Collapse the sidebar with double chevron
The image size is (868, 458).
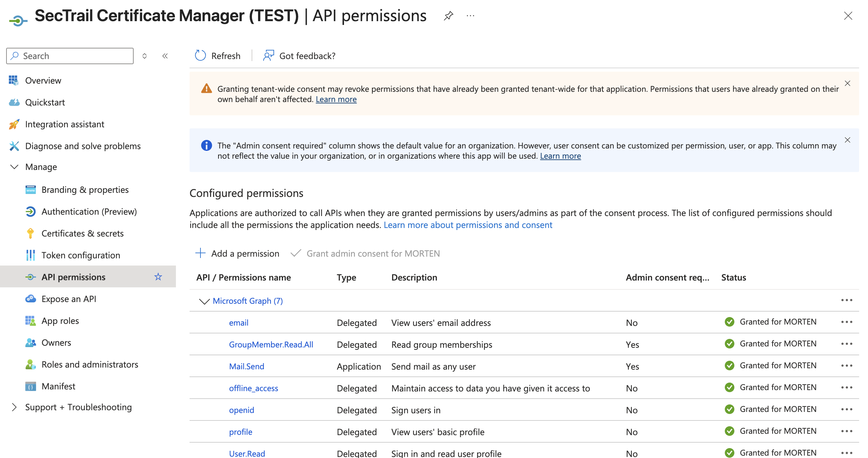click(165, 56)
